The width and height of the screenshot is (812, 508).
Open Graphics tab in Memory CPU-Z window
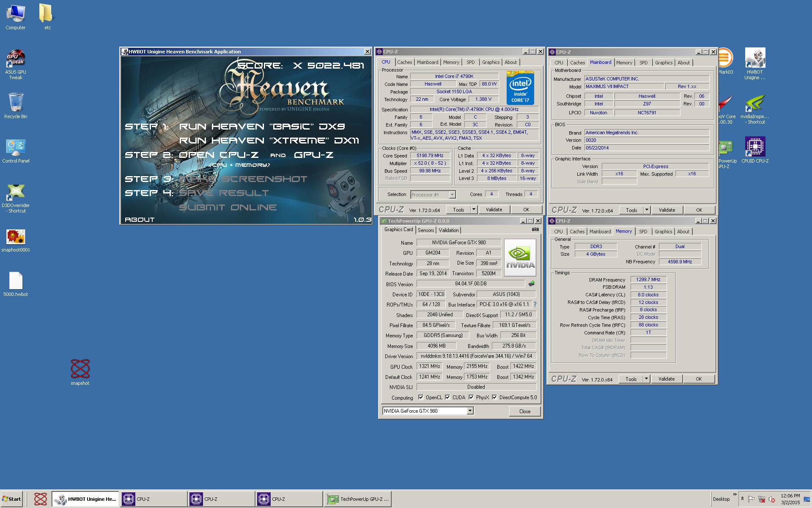click(663, 232)
